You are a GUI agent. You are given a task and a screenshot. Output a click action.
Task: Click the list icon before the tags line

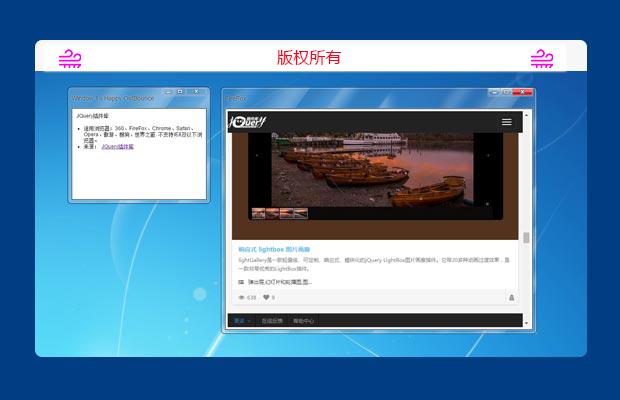click(241, 282)
